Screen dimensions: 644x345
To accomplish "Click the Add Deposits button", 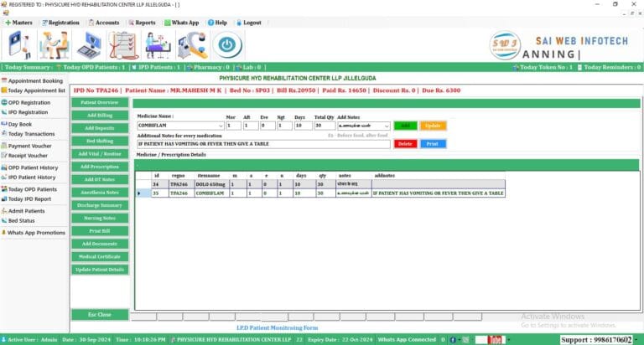I will click(x=100, y=128).
